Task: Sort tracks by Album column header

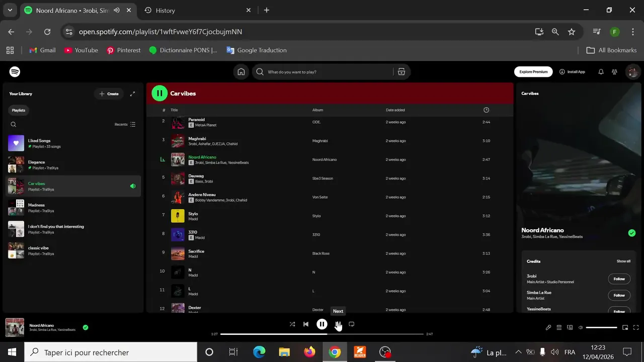Action: (317, 110)
